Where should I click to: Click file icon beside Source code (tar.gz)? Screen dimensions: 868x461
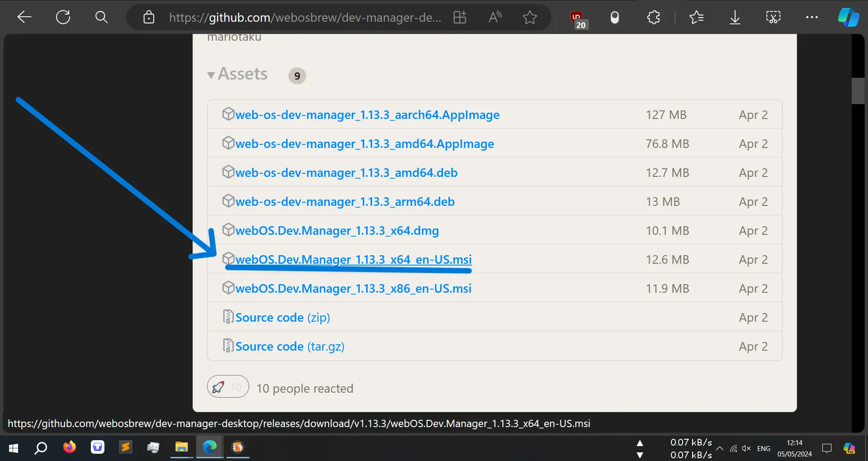(228, 346)
